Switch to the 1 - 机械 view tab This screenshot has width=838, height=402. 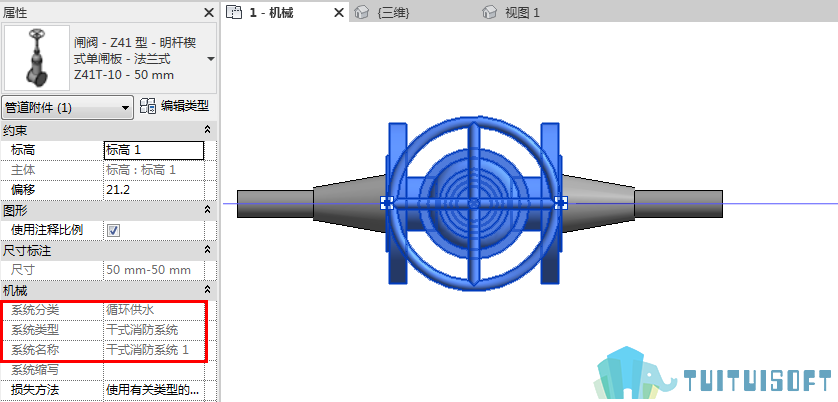[x=271, y=12]
